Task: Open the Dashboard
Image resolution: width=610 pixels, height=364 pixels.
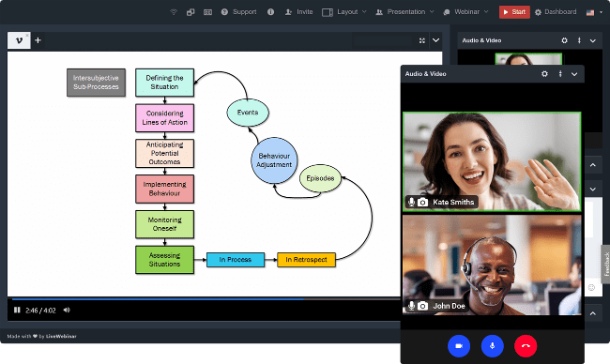Action: (556, 12)
